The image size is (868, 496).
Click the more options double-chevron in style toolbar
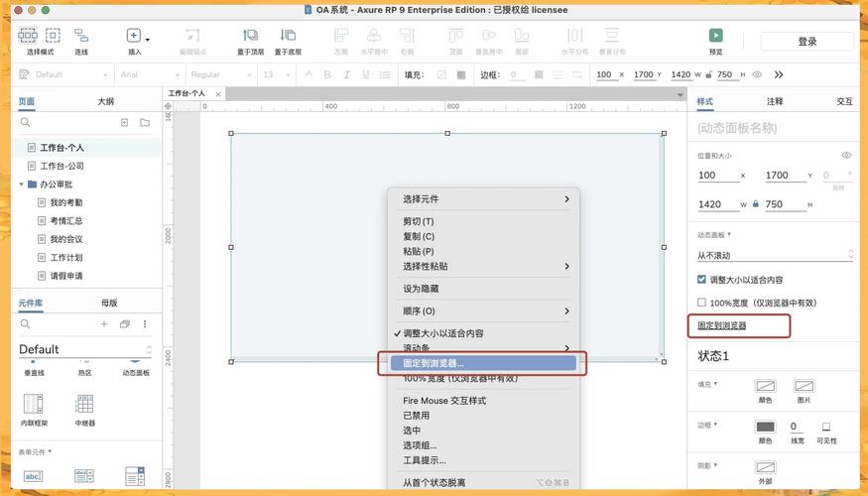click(779, 74)
